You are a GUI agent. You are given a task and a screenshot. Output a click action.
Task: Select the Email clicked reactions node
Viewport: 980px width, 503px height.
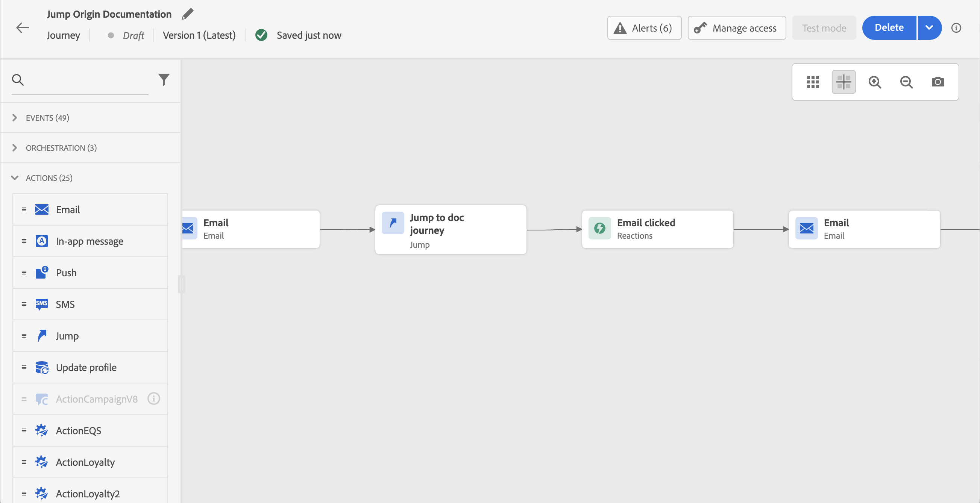tap(657, 229)
